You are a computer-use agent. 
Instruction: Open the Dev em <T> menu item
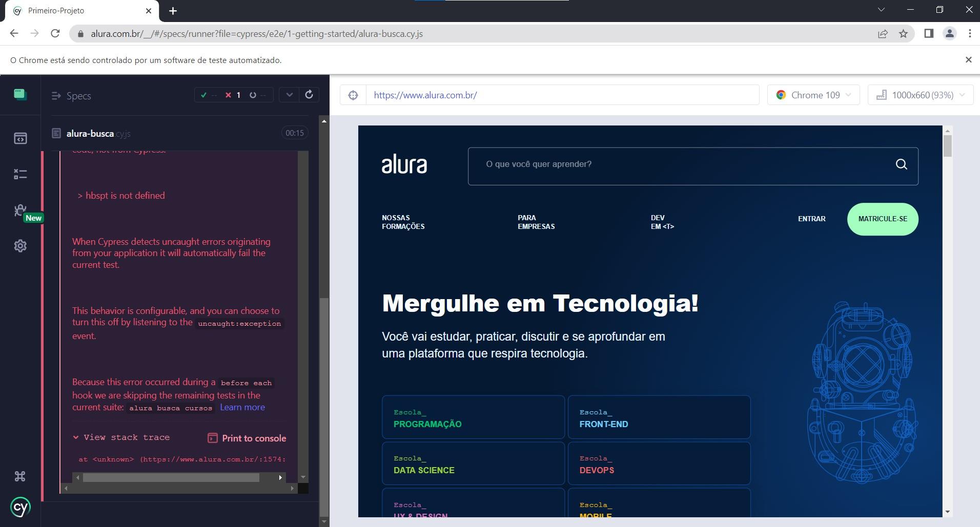click(662, 222)
